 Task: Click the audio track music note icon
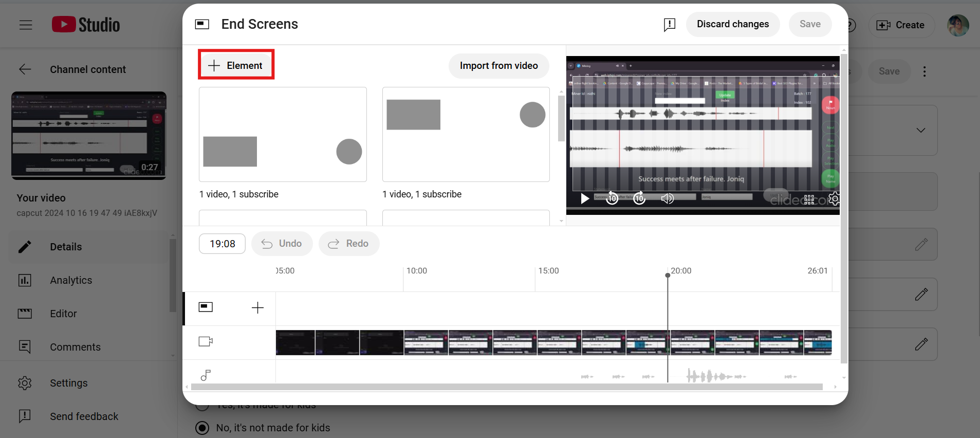[206, 375]
